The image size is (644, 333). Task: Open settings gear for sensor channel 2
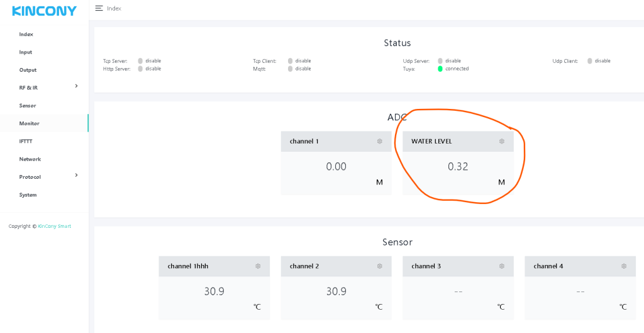click(x=380, y=266)
